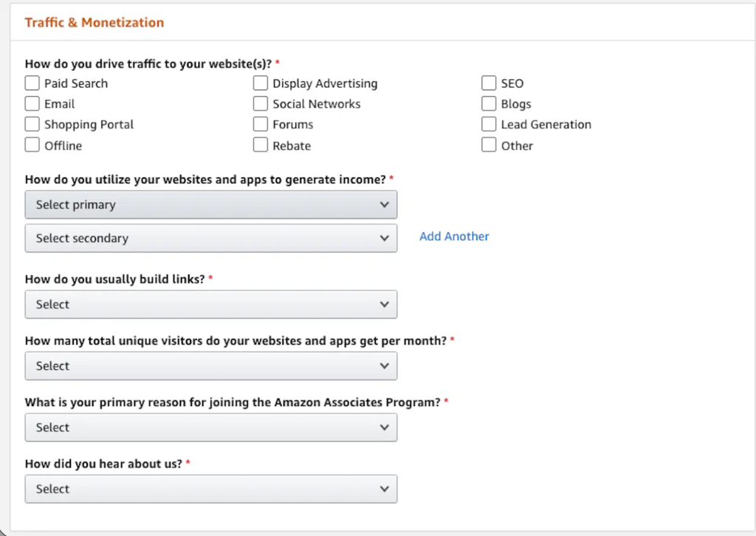
Task: Check Display Advertising option
Action: (x=261, y=83)
